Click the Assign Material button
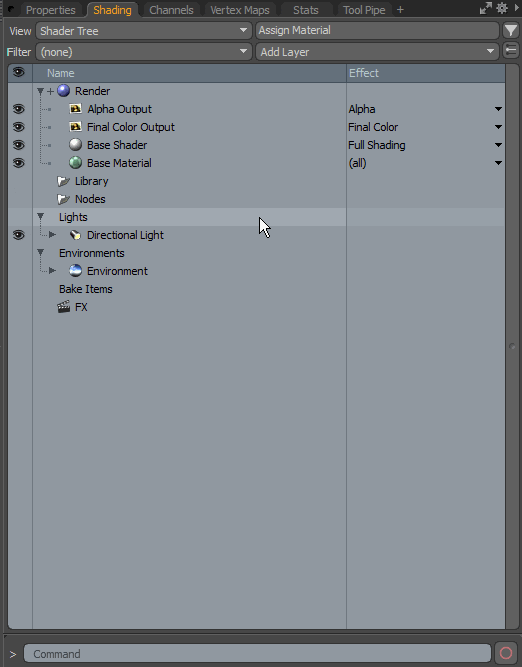522x667 pixels. (377, 31)
